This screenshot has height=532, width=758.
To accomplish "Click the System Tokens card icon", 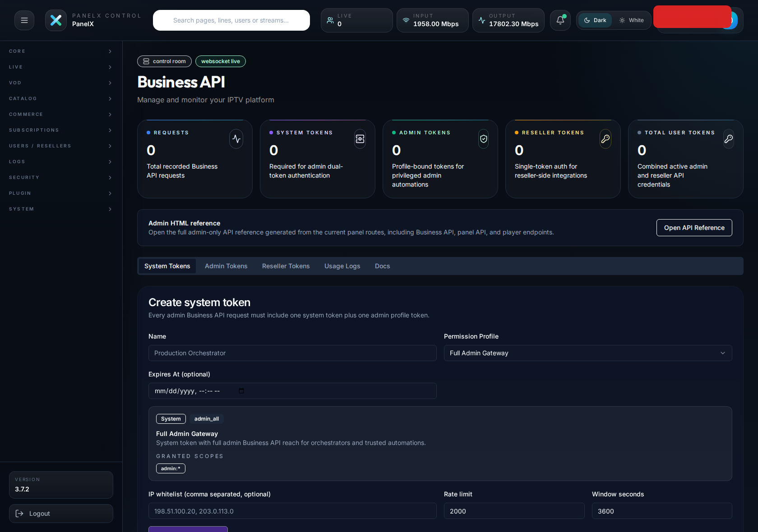I will point(360,139).
